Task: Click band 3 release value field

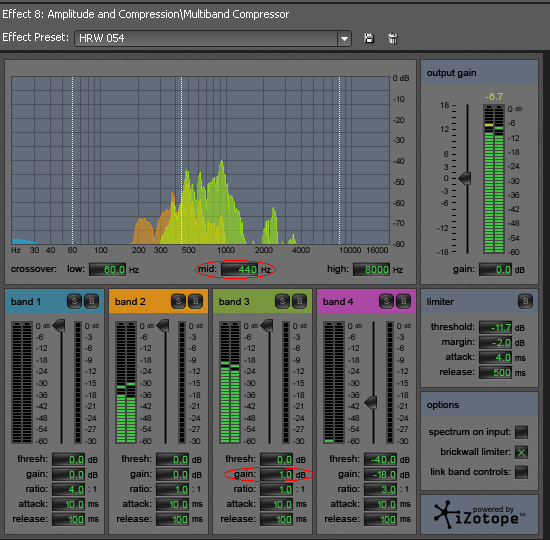Action: 277,519
